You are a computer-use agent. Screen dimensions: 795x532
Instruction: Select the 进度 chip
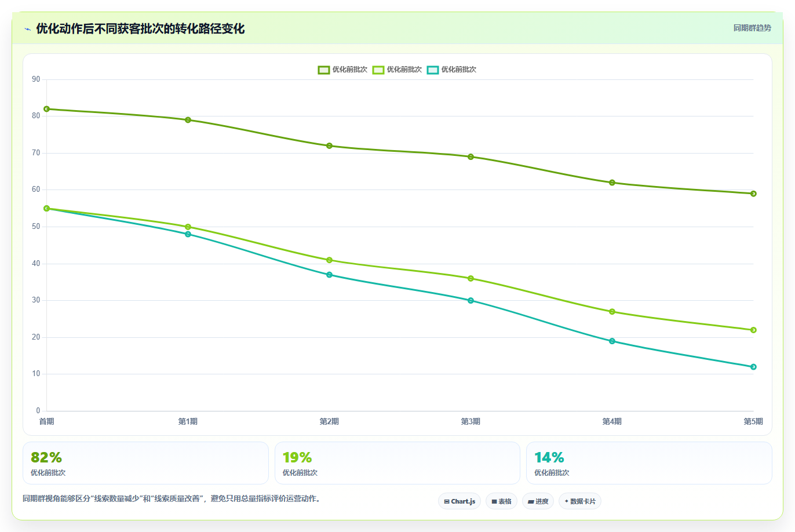pyautogui.click(x=538, y=501)
